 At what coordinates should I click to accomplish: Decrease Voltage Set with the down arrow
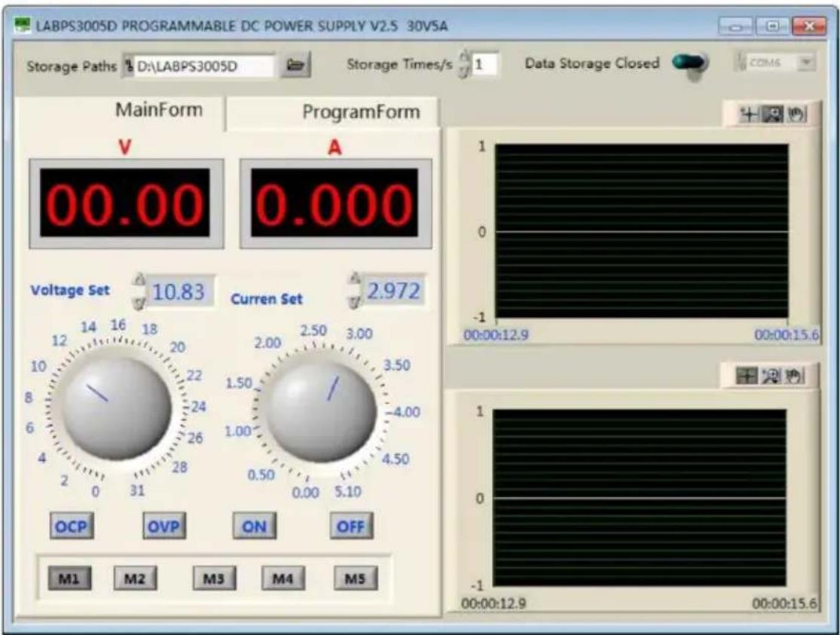[139, 302]
